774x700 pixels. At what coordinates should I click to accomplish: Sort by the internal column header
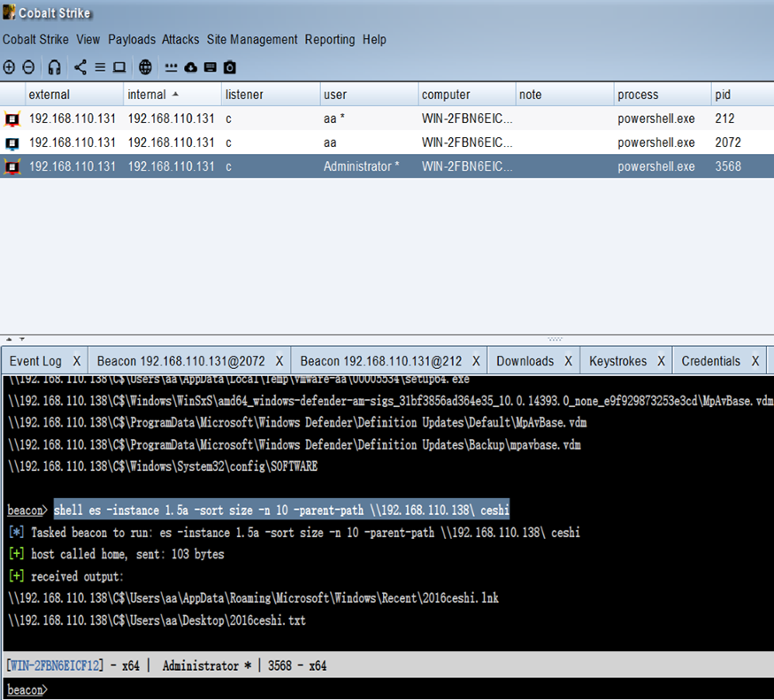click(x=172, y=95)
